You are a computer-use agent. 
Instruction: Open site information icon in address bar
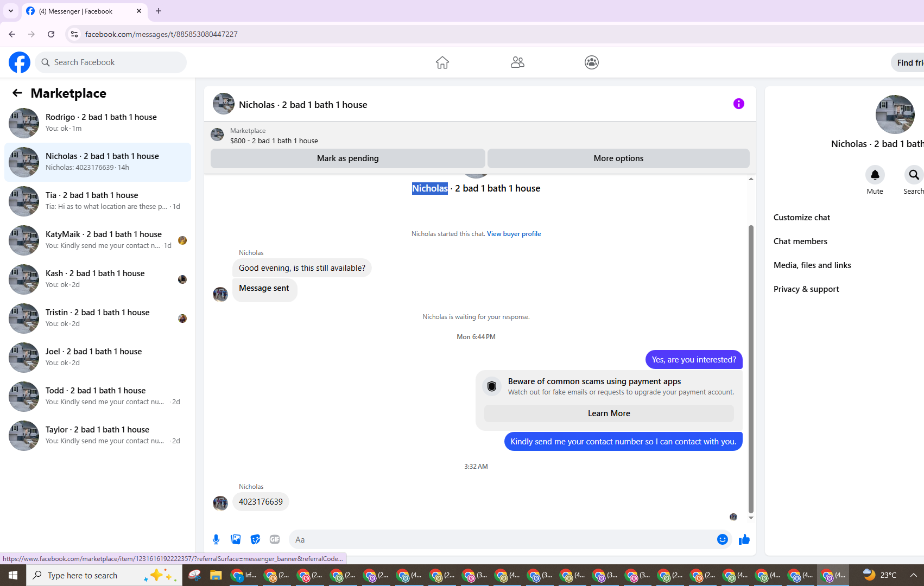coord(74,34)
